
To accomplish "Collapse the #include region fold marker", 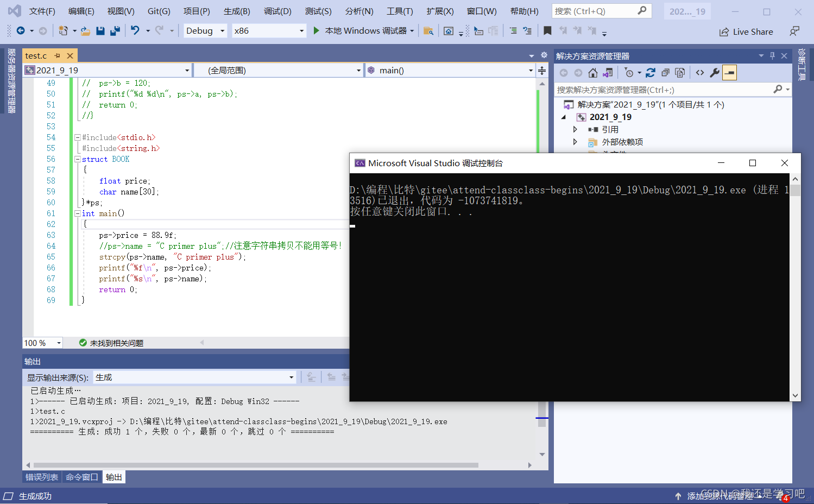I will 77,137.
